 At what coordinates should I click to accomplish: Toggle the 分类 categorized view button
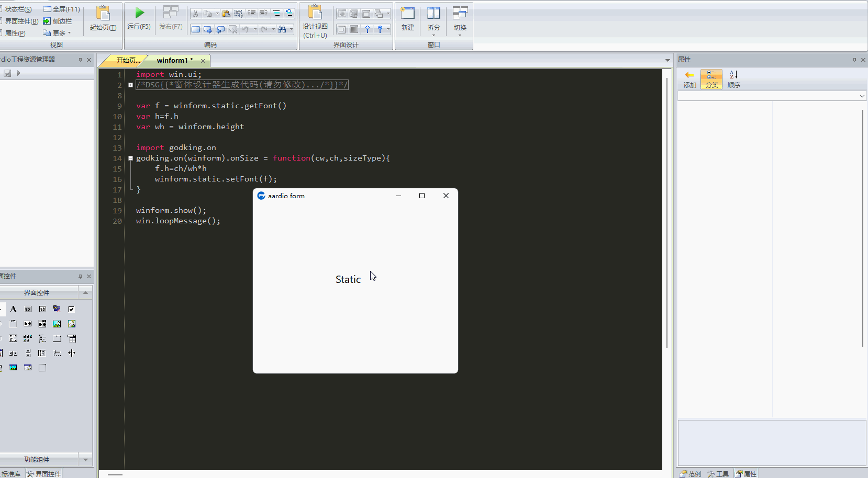pyautogui.click(x=711, y=79)
